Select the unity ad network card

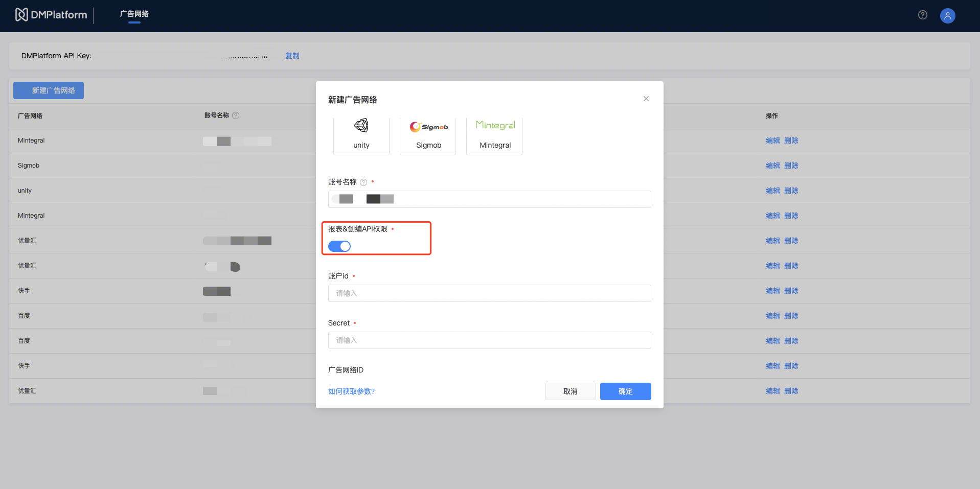click(361, 135)
